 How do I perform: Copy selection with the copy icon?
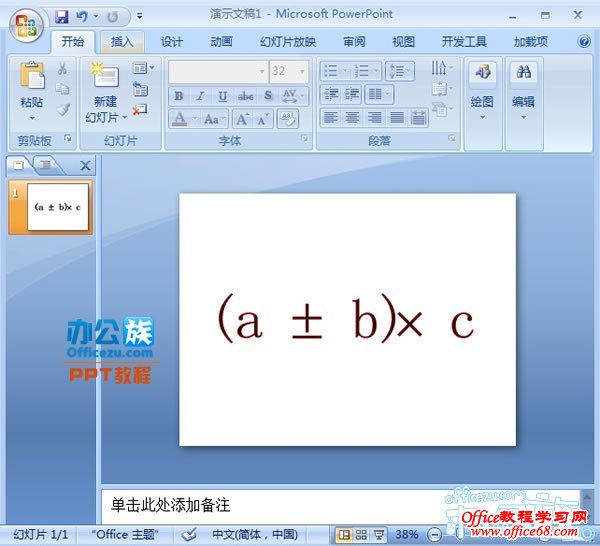62,89
